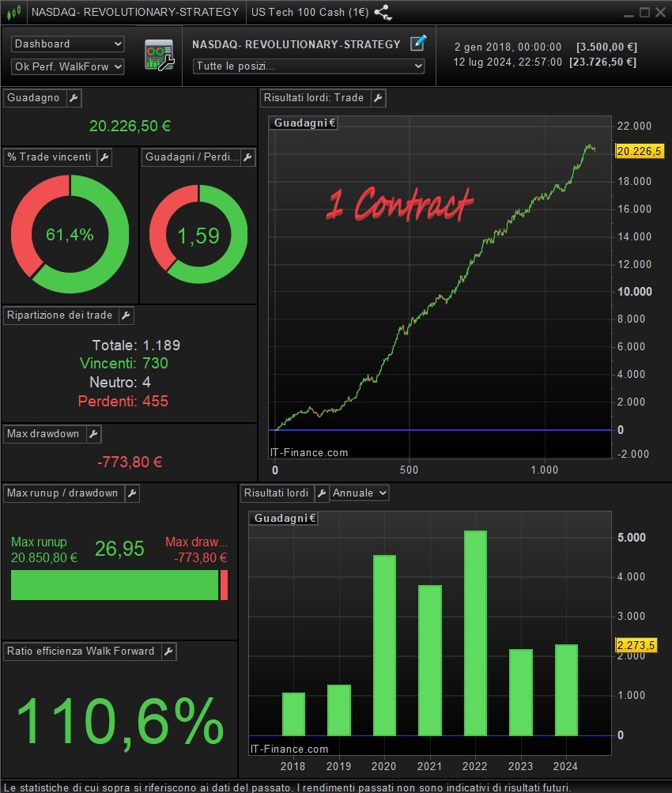
Task: Click the 2023 annual gains bar
Action: point(521,693)
